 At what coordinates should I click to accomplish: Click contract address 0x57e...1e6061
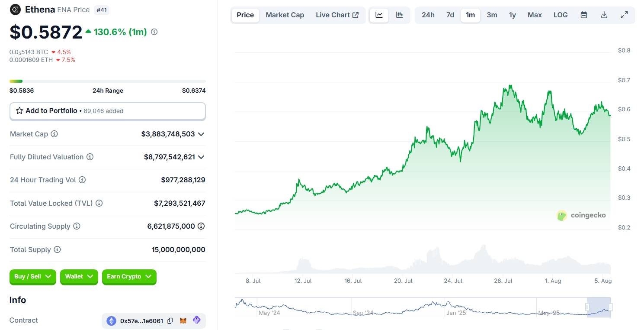tap(142, 321)
